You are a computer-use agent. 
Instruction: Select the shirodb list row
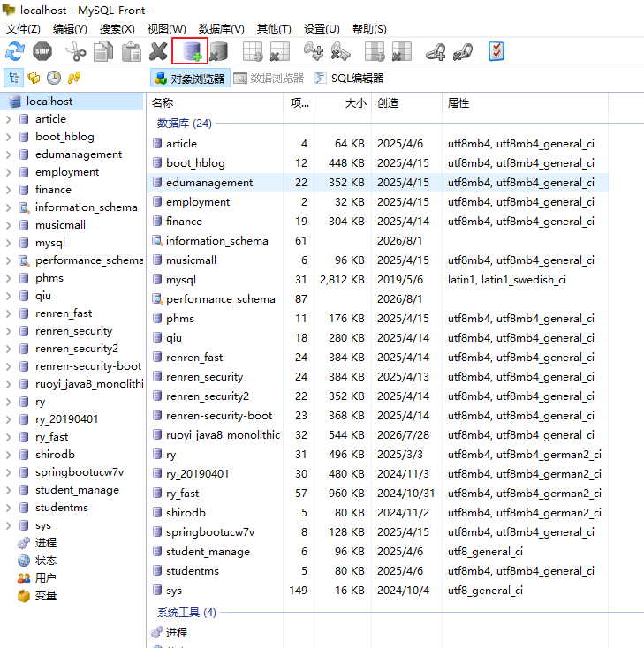(377, 513)
